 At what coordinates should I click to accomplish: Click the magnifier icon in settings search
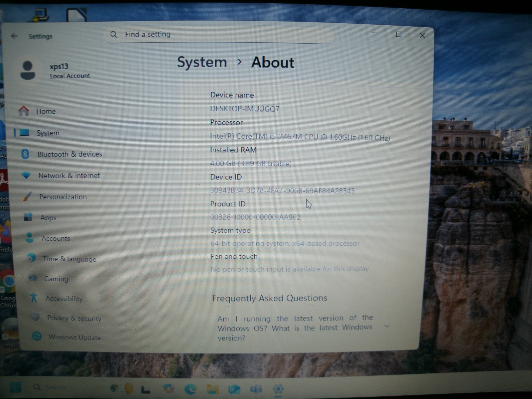pyautogui.click(x=113, y=34)
